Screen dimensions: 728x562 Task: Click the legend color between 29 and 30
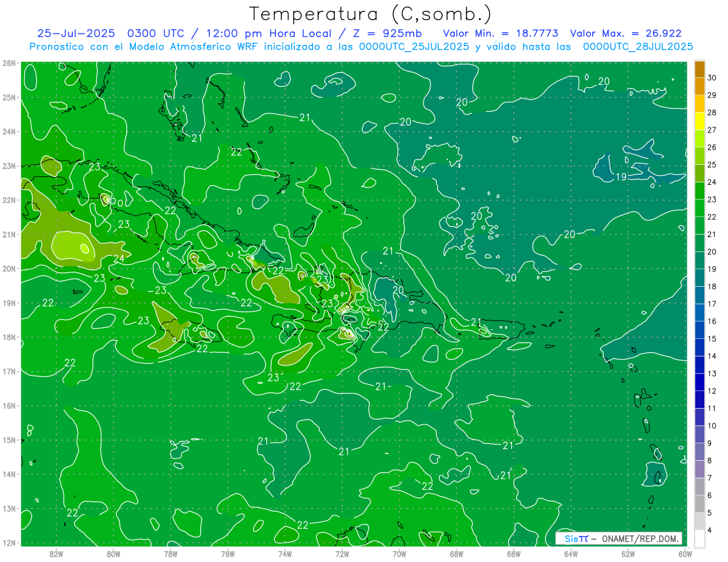pos(700,86)
